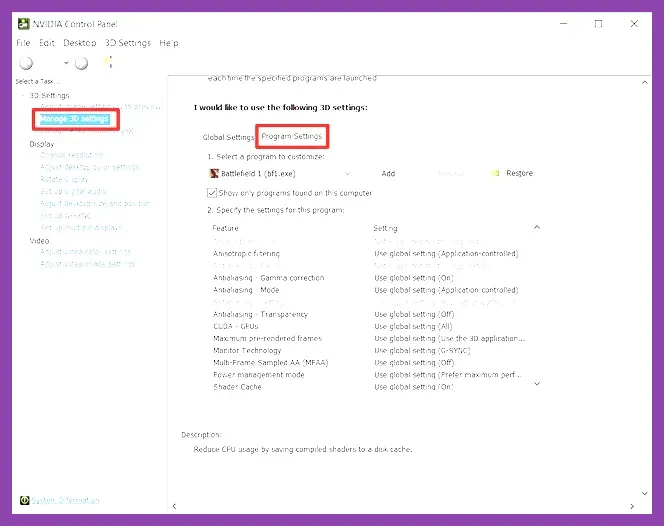Click the settings list scroll-up arrow
The width and height of the screenshot is (664, 526).
[x=537, y=227]
